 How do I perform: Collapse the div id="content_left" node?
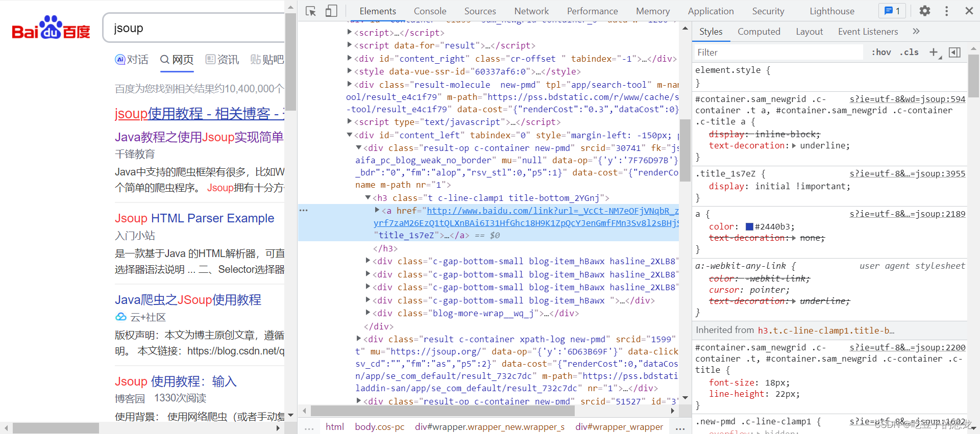pos(350,135)
